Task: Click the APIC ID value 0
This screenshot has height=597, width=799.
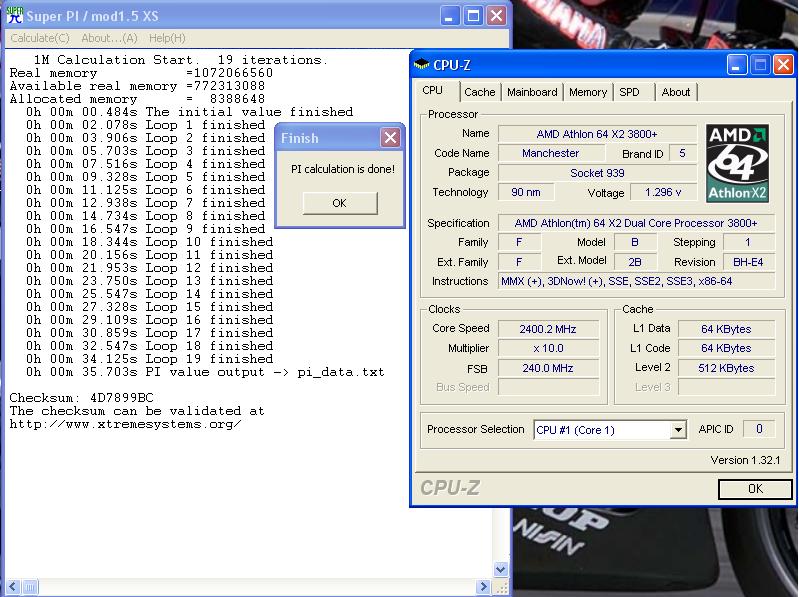Action: pyautogui.click(x=759, y=429)
